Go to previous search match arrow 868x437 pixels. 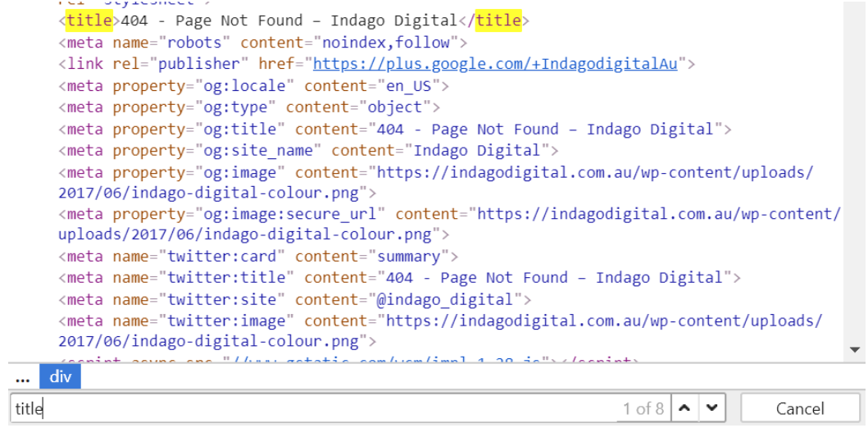point(684,409)
